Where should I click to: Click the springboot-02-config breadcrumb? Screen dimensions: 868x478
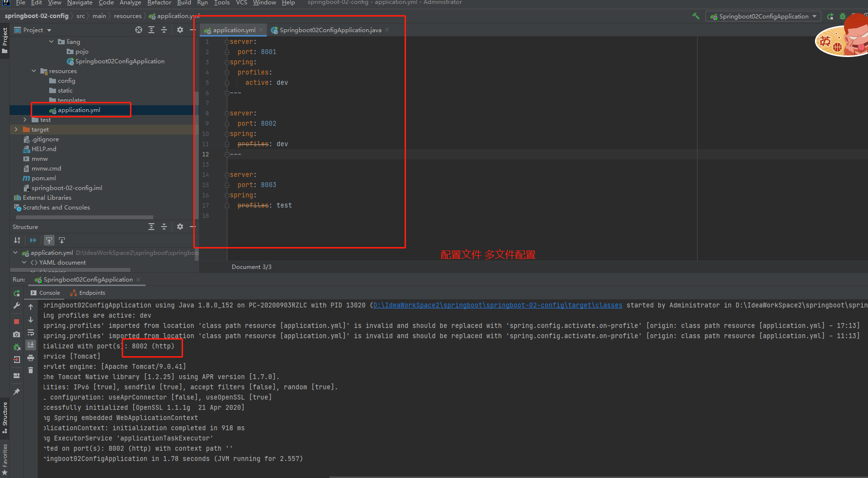[37, 16]
